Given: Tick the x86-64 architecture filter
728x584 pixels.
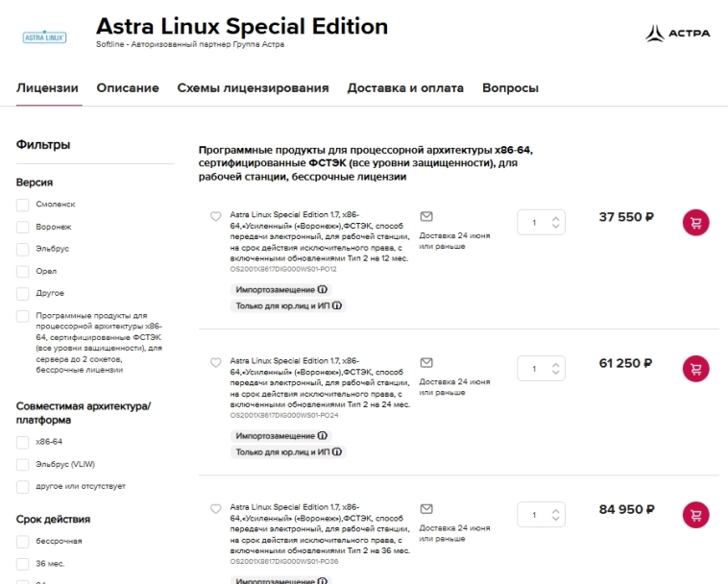Looking at the screenshot, I should point(23,442).
